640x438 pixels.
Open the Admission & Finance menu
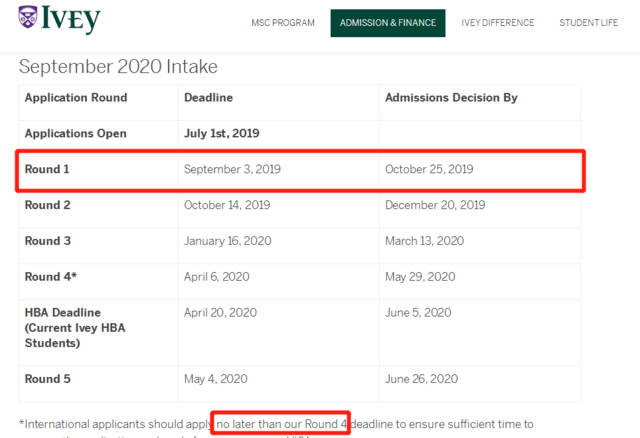[x=388, y=23]
